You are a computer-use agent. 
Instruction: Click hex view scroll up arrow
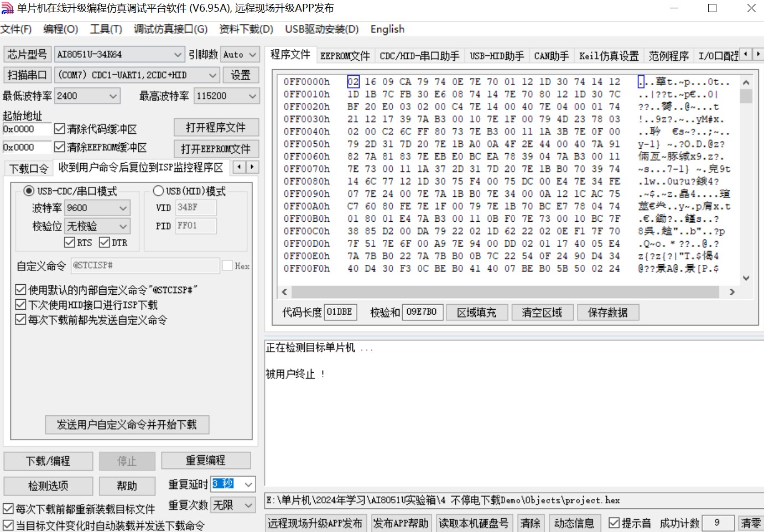(746, 82)
